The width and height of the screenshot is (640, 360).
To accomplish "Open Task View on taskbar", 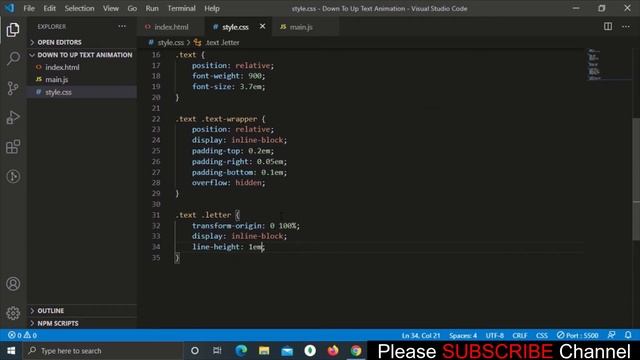I will [x=217, y=351].
